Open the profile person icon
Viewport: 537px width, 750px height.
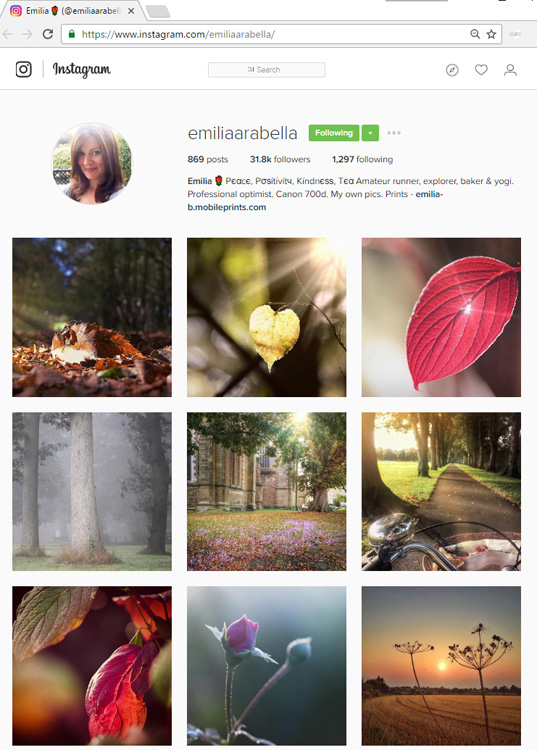coord(510,70)
